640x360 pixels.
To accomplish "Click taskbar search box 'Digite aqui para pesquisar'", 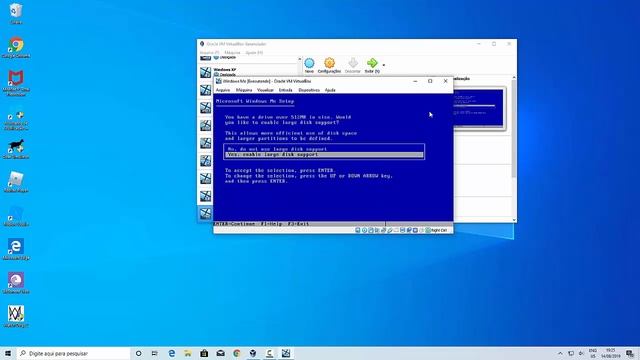I will [73, 353].
